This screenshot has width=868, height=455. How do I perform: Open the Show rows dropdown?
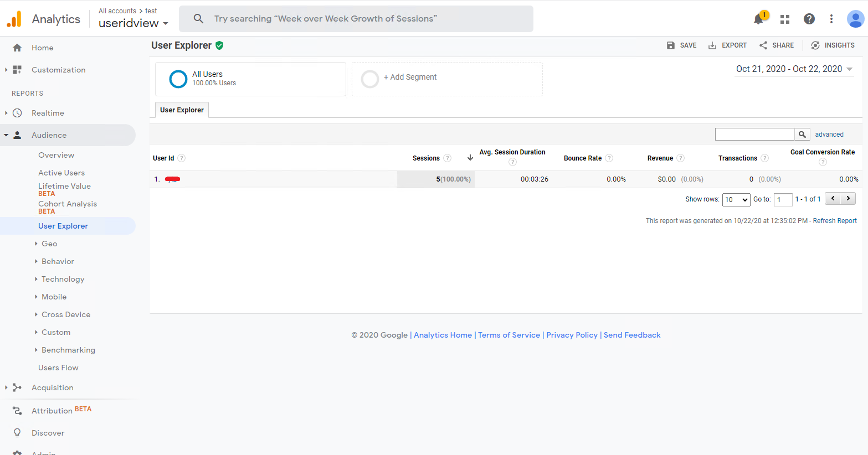736,200
